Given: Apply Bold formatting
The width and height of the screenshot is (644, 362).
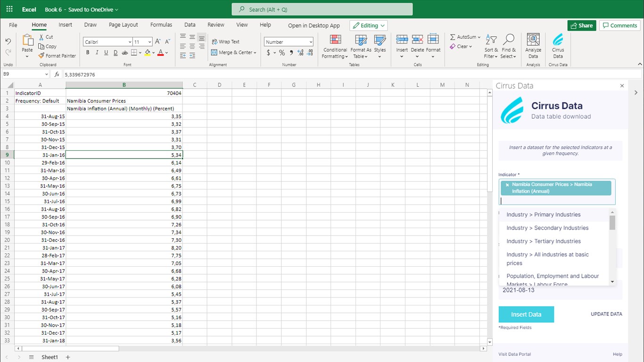Looking at the screenshot, I should coord(88,52).
